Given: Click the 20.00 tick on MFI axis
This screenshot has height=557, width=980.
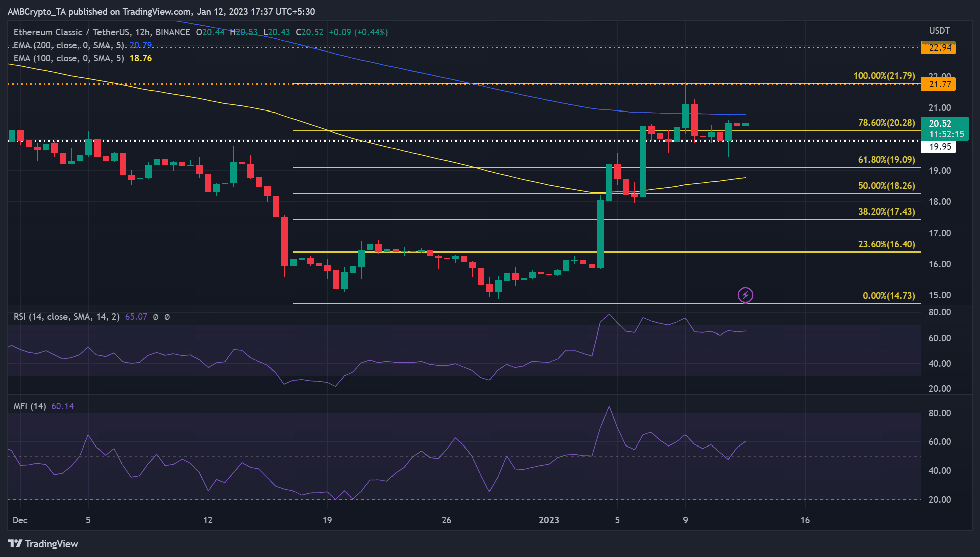Looking at the screenshot, I should [940, 500].
